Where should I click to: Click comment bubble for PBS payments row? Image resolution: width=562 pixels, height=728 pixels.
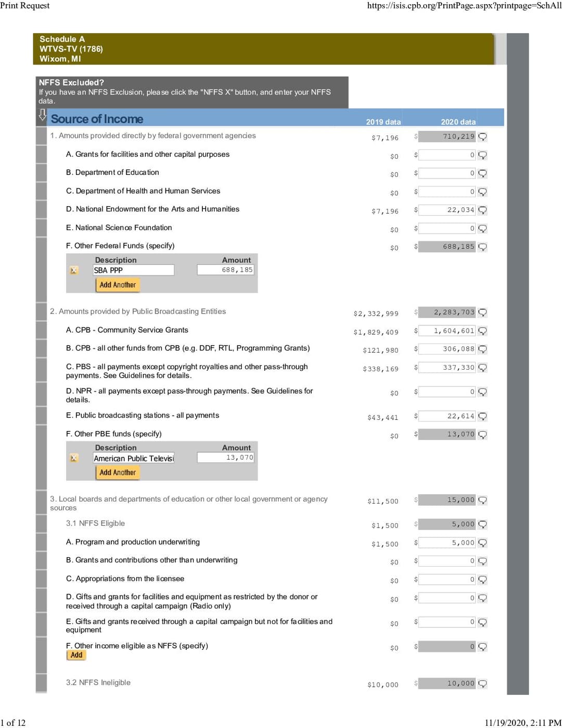click(482, 368)
